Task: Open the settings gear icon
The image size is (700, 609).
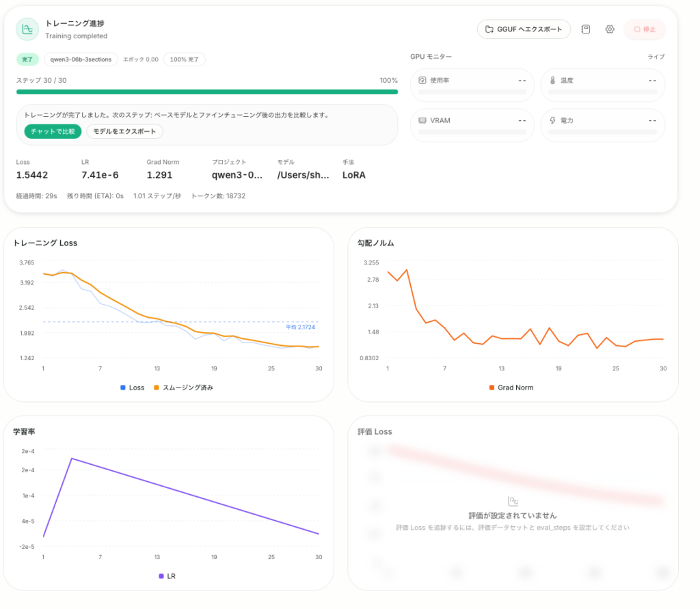Action: [x=610, y=29]
